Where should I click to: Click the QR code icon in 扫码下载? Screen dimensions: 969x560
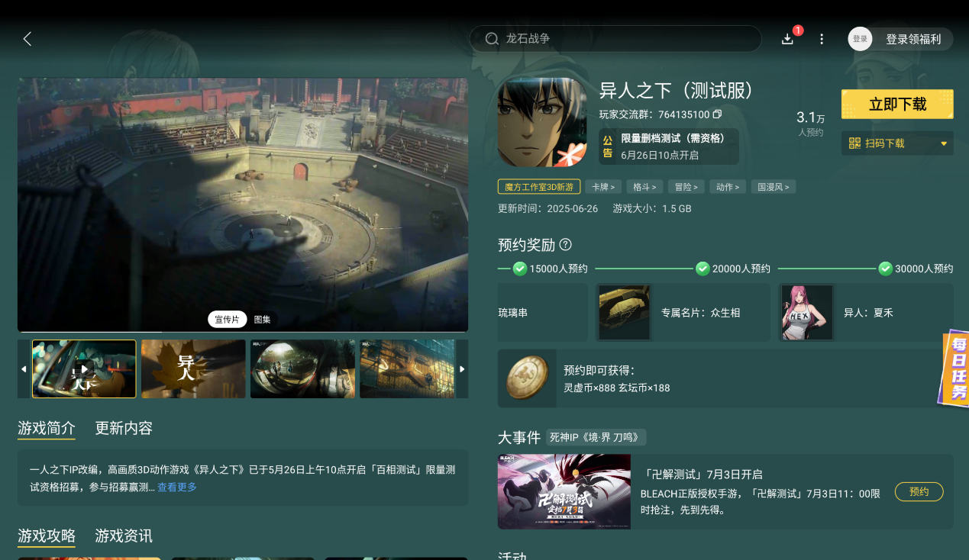pyautogui.click(x=854, y=143)
